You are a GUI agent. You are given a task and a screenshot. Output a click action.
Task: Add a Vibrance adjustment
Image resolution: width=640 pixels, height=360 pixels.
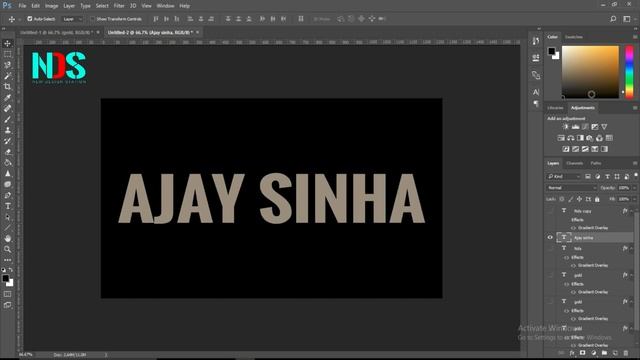(x=604, y=127)
